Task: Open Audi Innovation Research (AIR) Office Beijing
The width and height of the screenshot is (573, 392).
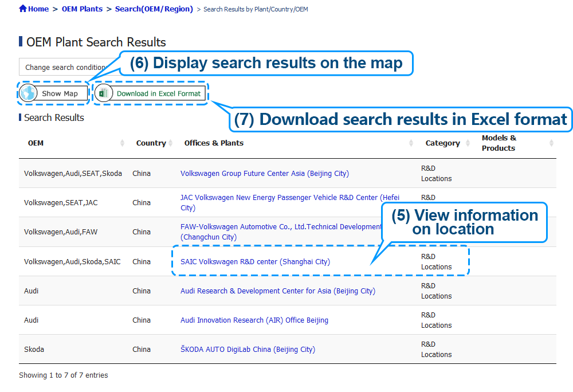Action: point(254,320)
